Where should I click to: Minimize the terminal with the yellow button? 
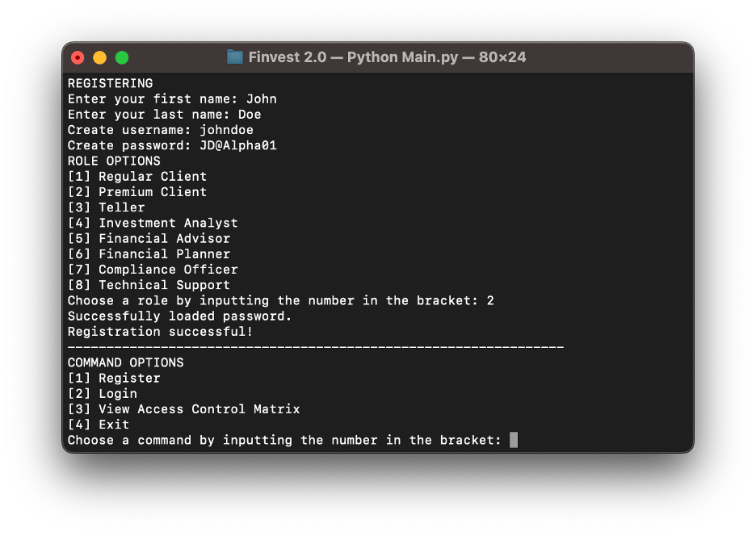pyautogui.click(x=100, y=57)
